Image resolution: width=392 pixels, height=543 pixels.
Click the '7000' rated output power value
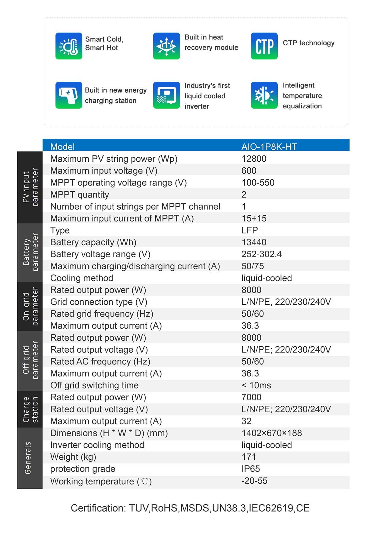pyautogui.click(x=251, y=397)
